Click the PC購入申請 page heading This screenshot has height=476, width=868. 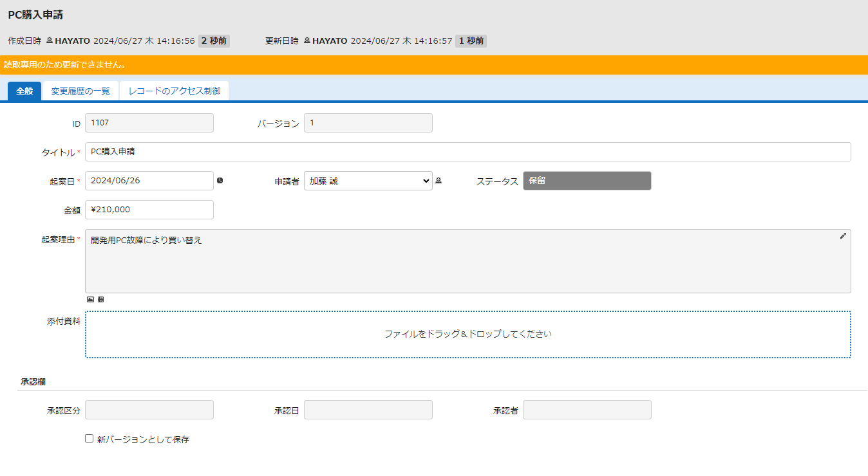pyautogui.click(x=35, y=14)
